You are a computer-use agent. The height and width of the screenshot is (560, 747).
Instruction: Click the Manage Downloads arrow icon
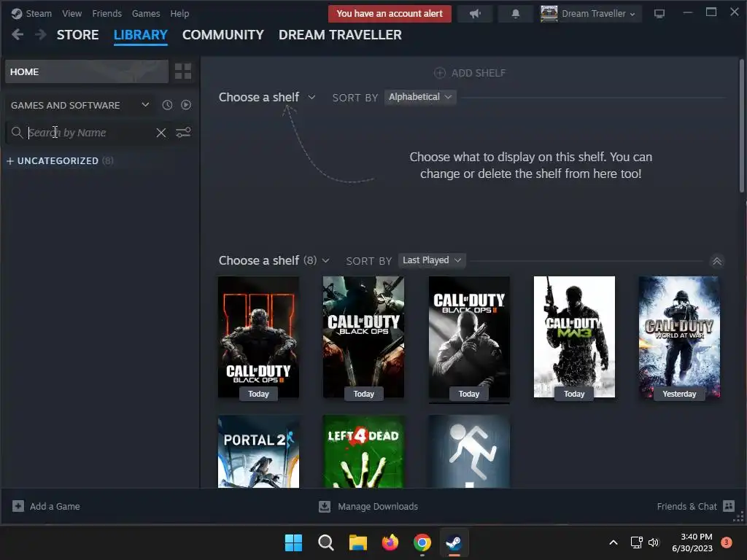(325, 506)
